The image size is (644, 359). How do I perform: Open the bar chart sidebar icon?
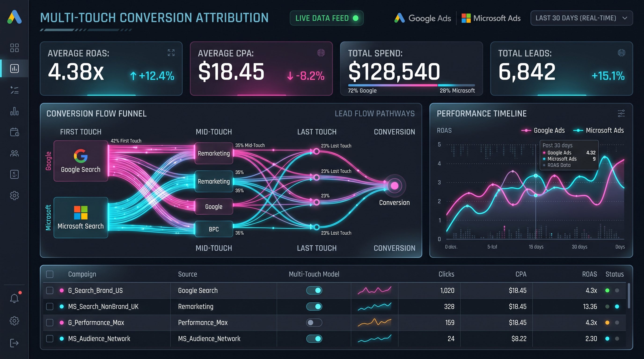click(15, 111)
